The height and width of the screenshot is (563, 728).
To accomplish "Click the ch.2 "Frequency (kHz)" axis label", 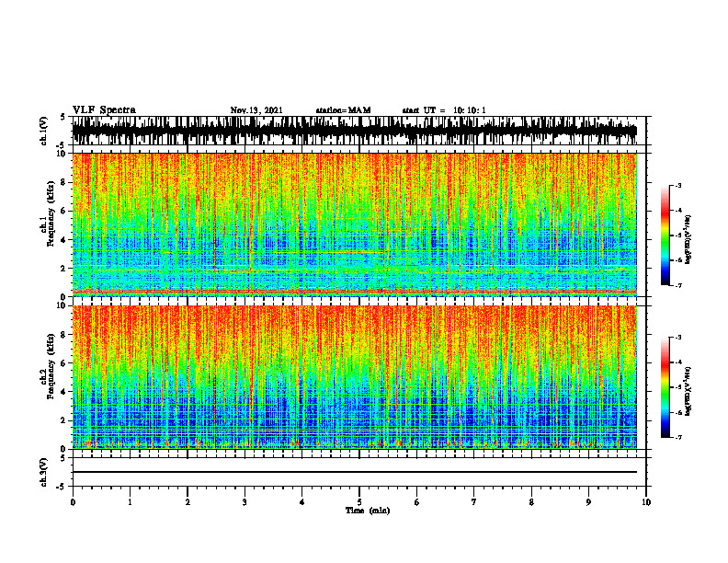I will point(51,366).
